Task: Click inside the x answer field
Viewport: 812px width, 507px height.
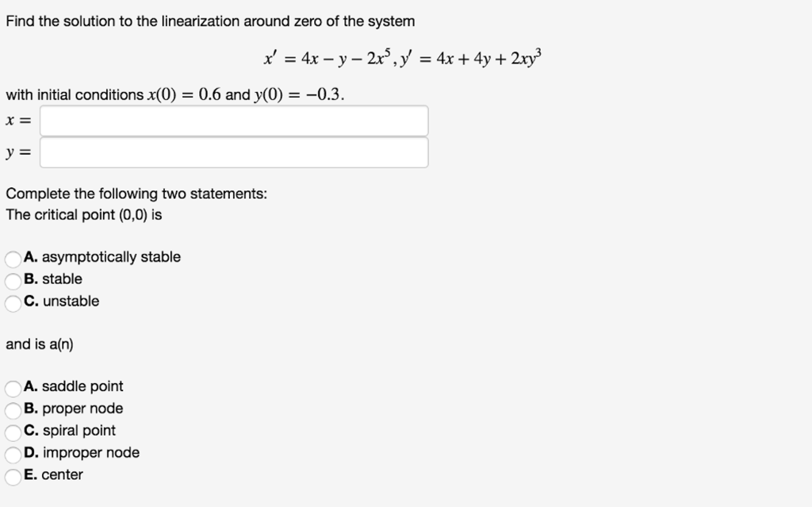Action: point(234,120)
